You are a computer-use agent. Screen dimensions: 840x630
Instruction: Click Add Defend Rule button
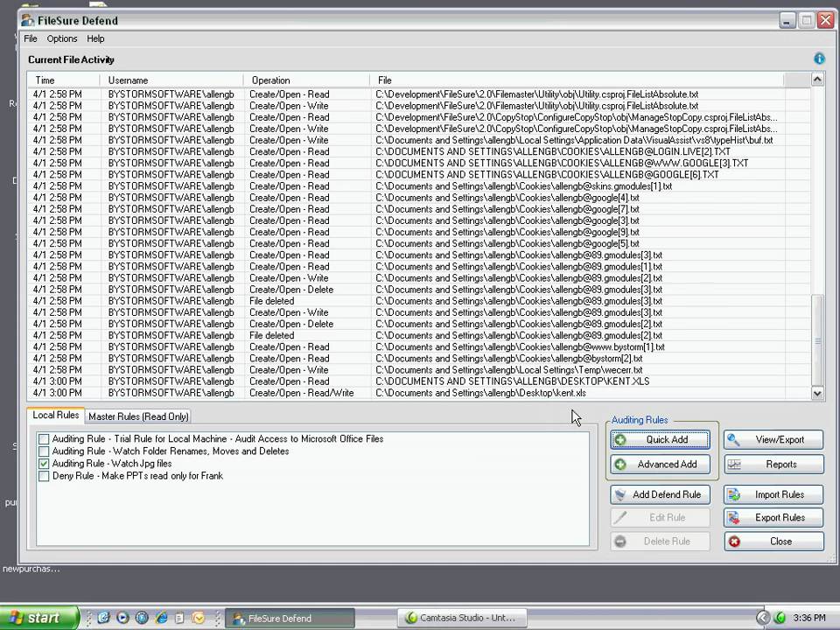pyautogui.click(x=660, y=494)
